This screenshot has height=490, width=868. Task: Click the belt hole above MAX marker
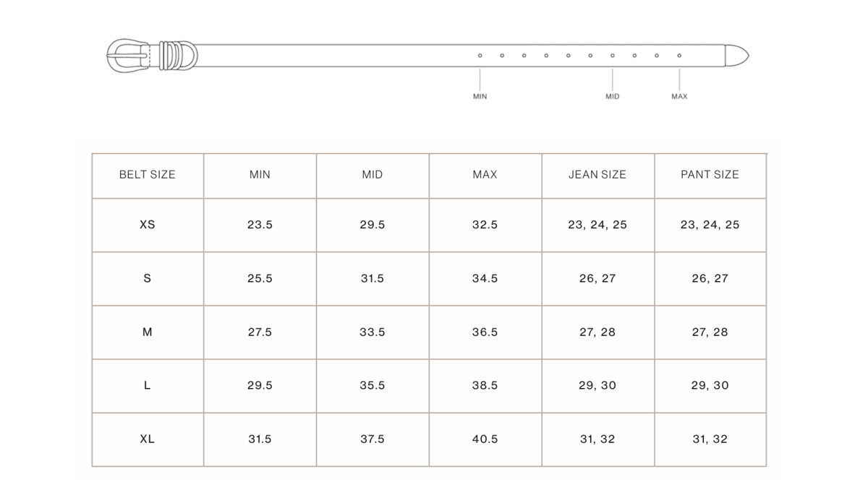point(679,56)
